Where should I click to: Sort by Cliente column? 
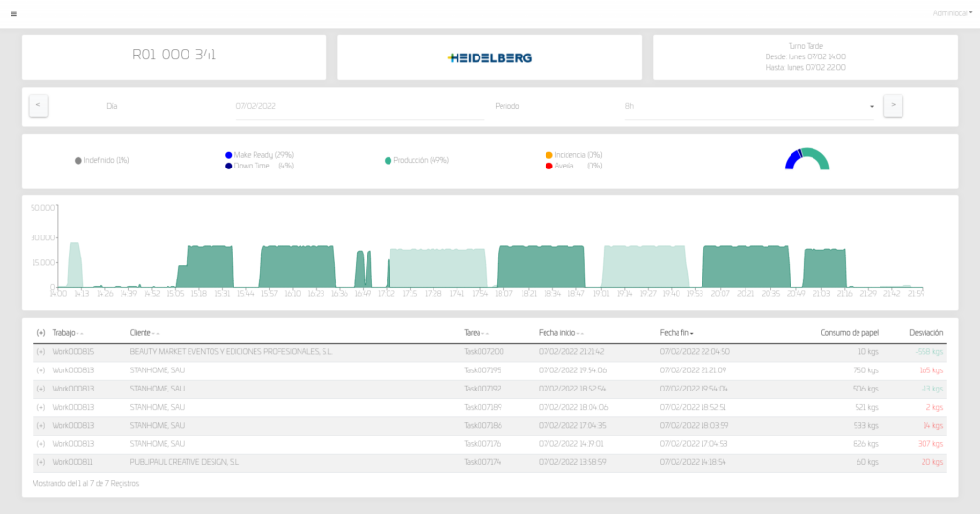(x=145, y=333)
